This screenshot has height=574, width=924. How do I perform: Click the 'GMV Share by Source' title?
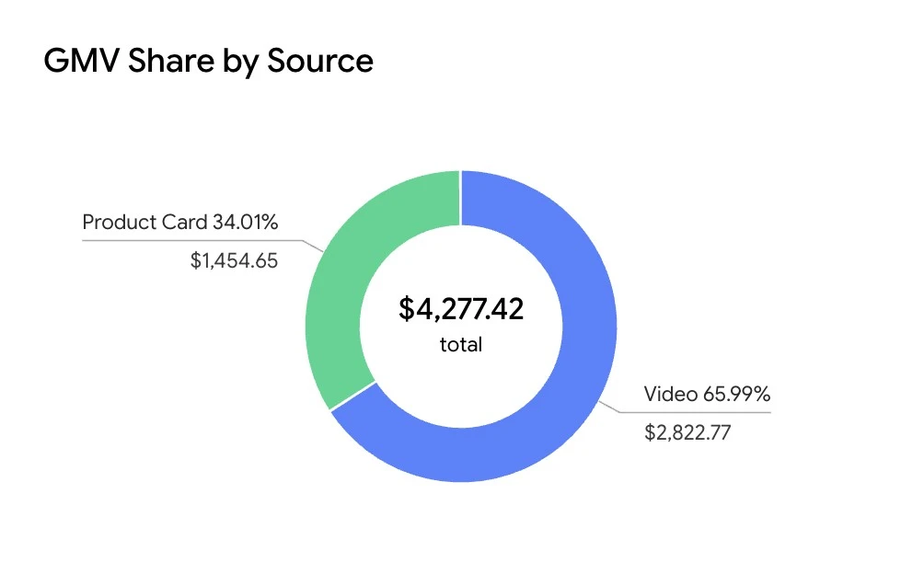click(x=209, y=62)
